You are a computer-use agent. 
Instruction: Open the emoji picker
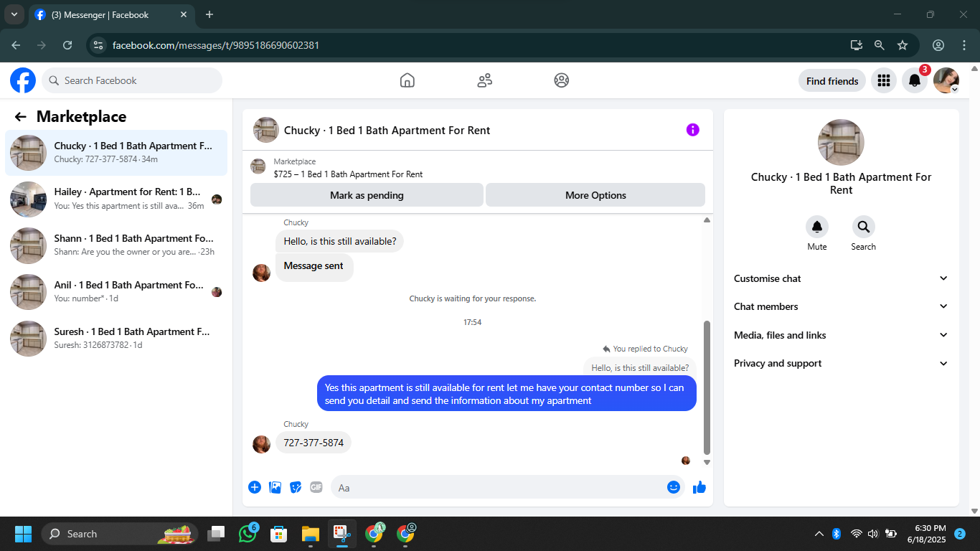(674, 487)
